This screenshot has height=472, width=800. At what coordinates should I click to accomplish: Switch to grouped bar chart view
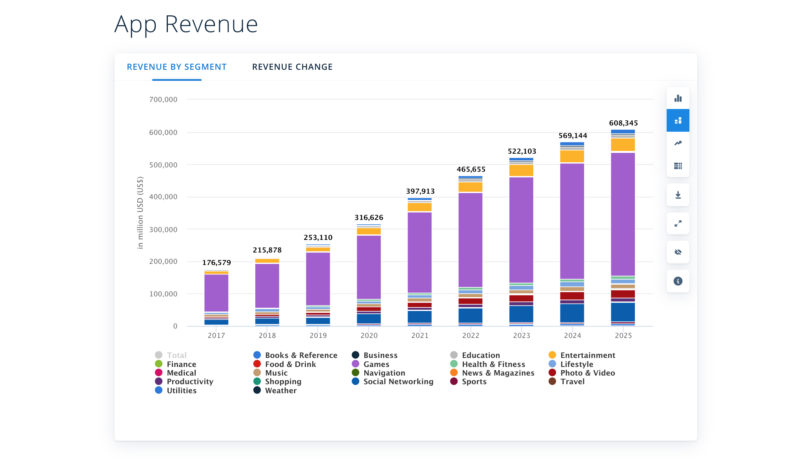coord(678,98)
